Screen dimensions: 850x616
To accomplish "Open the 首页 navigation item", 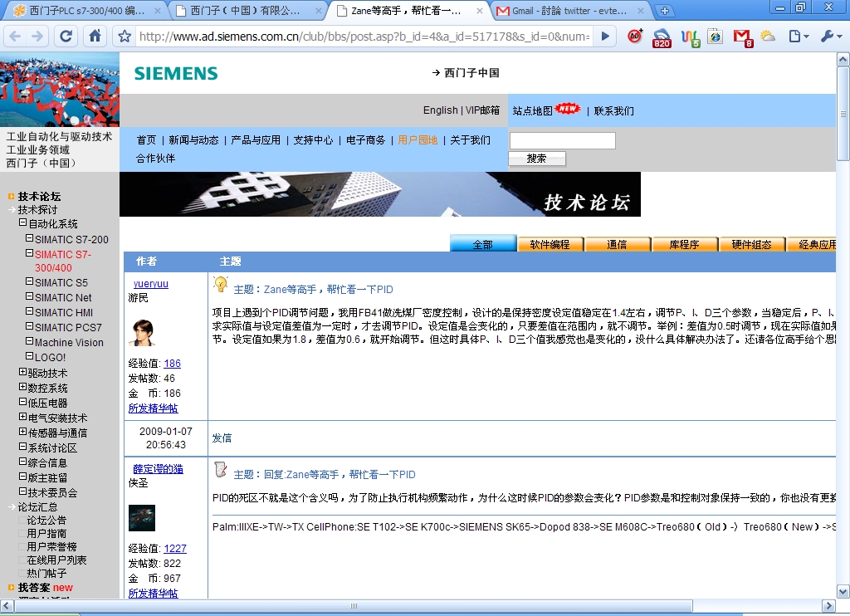I will 146,140.
